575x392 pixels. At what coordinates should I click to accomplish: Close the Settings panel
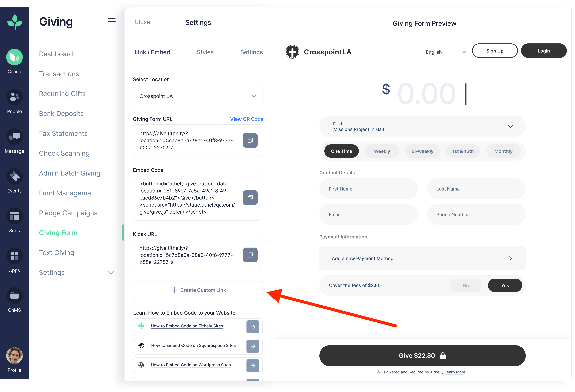(142, 22)
